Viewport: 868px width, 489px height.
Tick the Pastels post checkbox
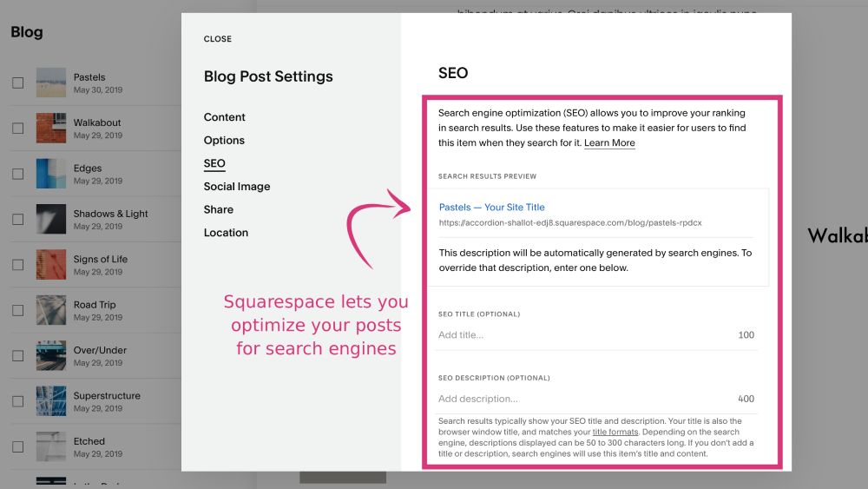pos(17,83)
